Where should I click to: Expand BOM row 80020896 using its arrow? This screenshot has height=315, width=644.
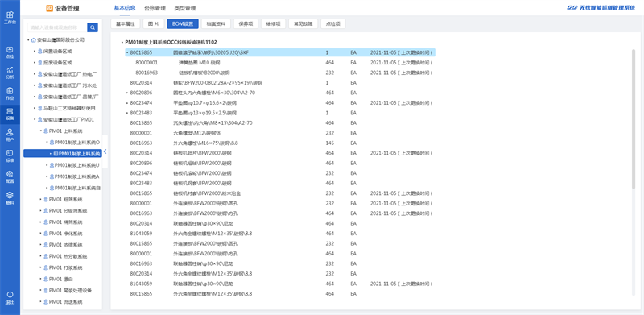tap(127, 93)
